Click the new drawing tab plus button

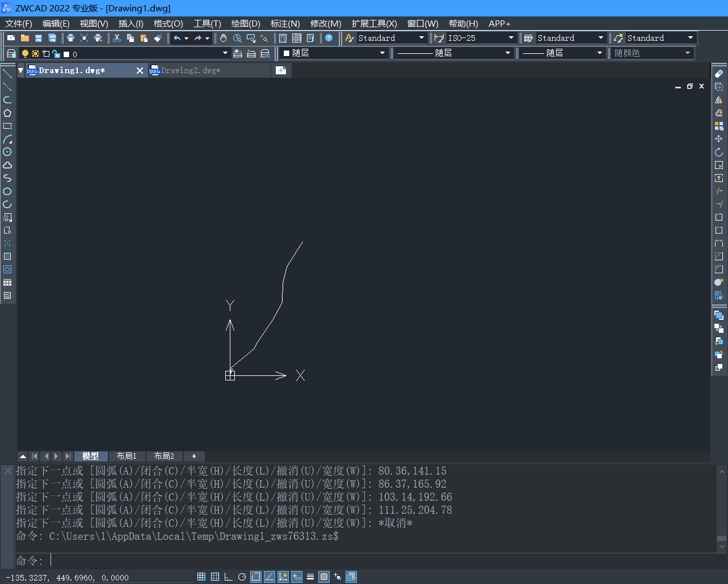[x=281, y=70]
